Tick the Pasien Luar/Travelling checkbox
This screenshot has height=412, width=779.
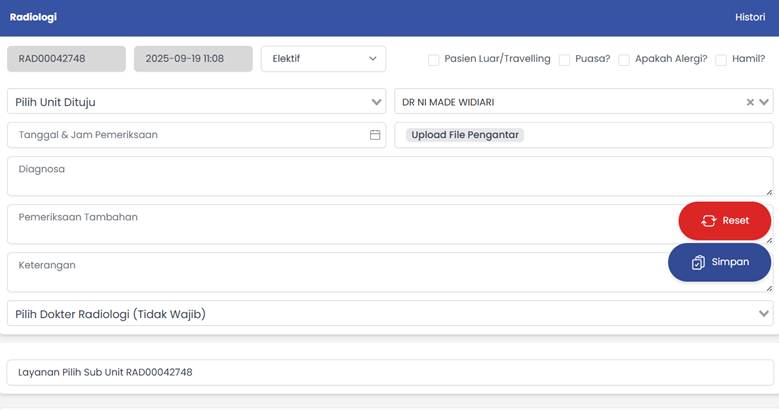coord(433,60)
